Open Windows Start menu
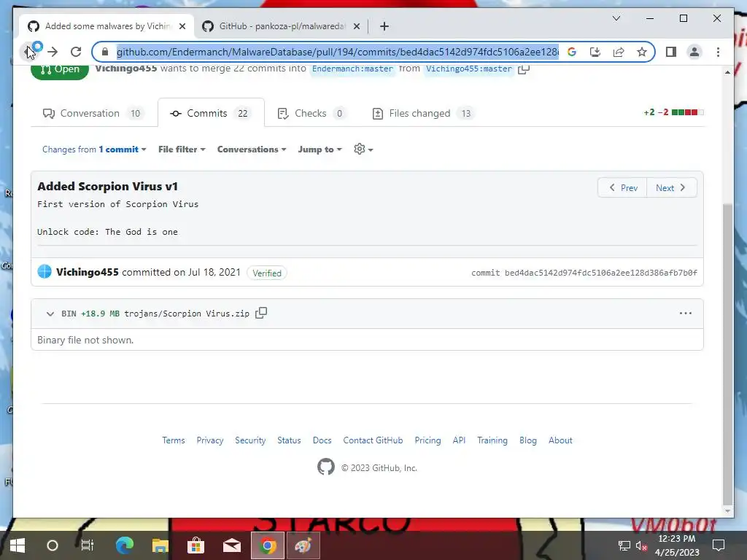Viewport: 747px width, 560px height. point(18,545)
